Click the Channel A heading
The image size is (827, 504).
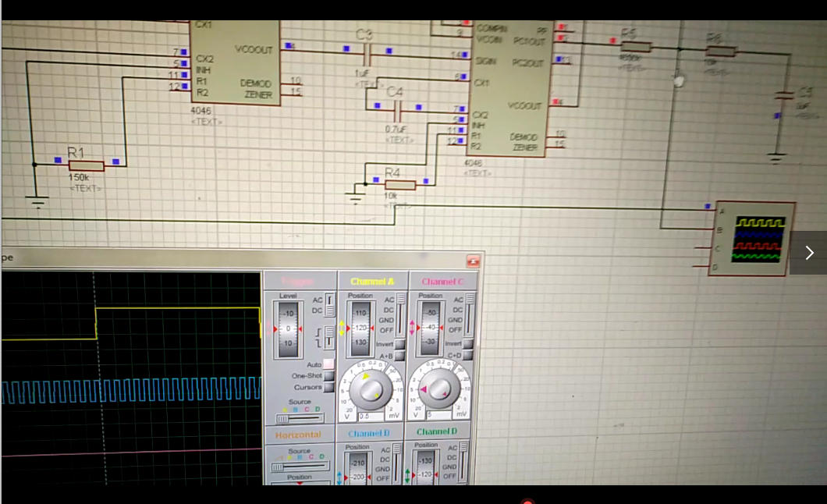[x=372, y=282]
